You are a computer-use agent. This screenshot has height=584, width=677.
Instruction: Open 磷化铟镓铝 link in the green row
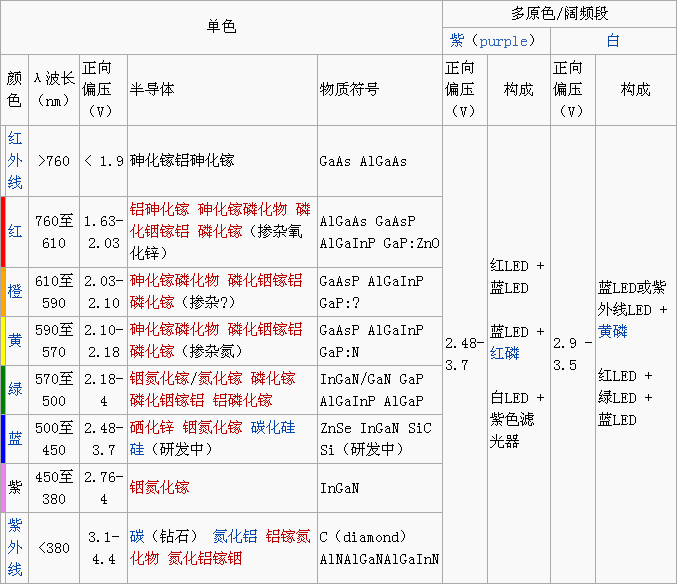(x=167, y=401)
